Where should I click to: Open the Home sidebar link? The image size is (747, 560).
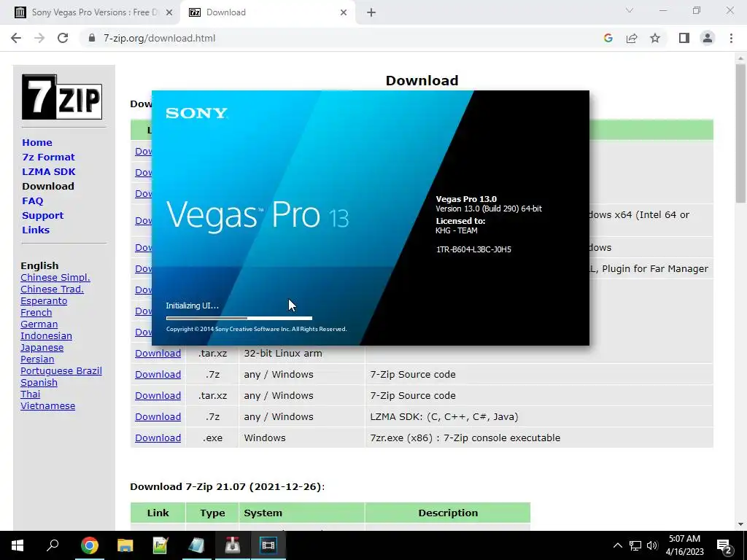(x=37, y=142)
